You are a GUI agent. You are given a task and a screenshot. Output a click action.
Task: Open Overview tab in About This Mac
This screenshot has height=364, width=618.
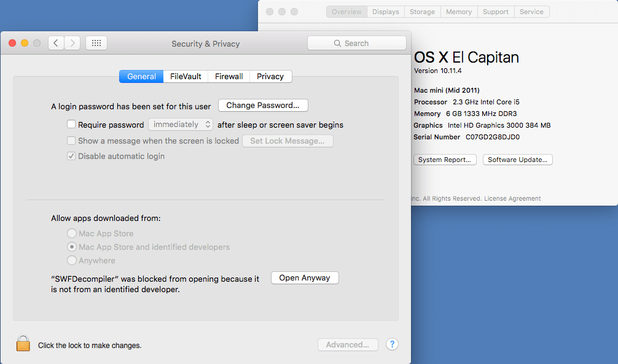pyautogui.click(x=347, y=12)
